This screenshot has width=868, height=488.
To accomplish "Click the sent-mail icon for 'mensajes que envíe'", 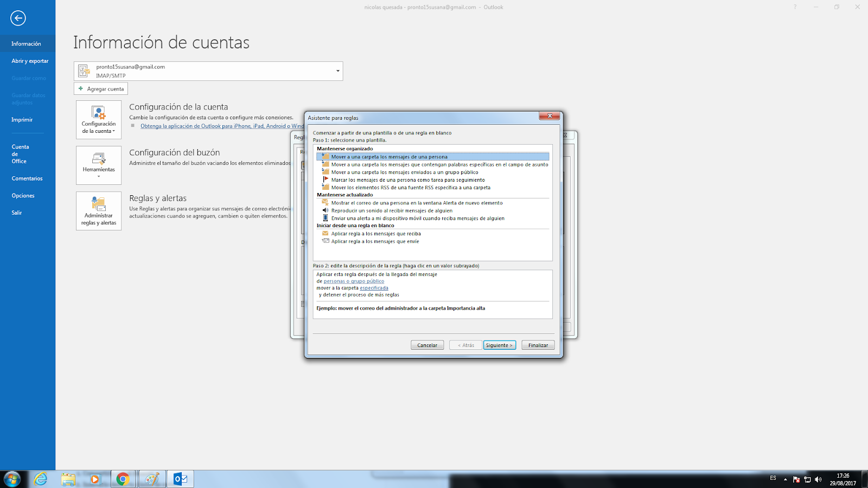I will pos(325,241).
